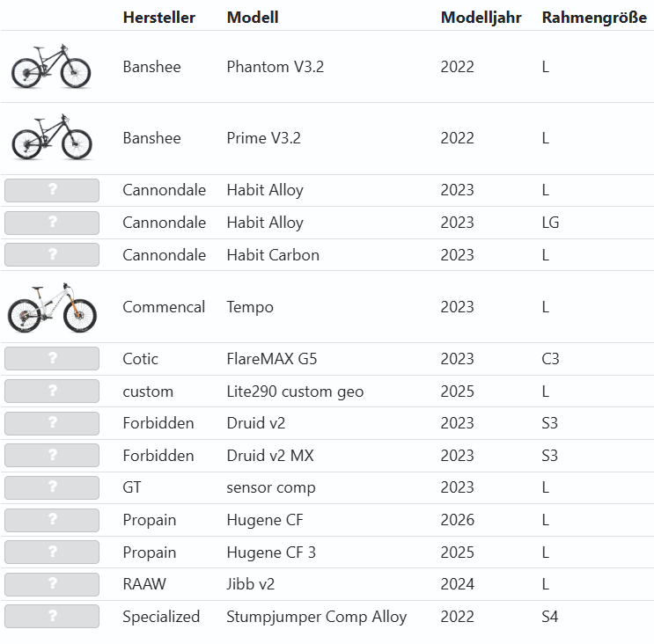Click placeholder image for RAAW Jibb v2
The width and height of the screenshot is (654, 644).
[52, 584]
